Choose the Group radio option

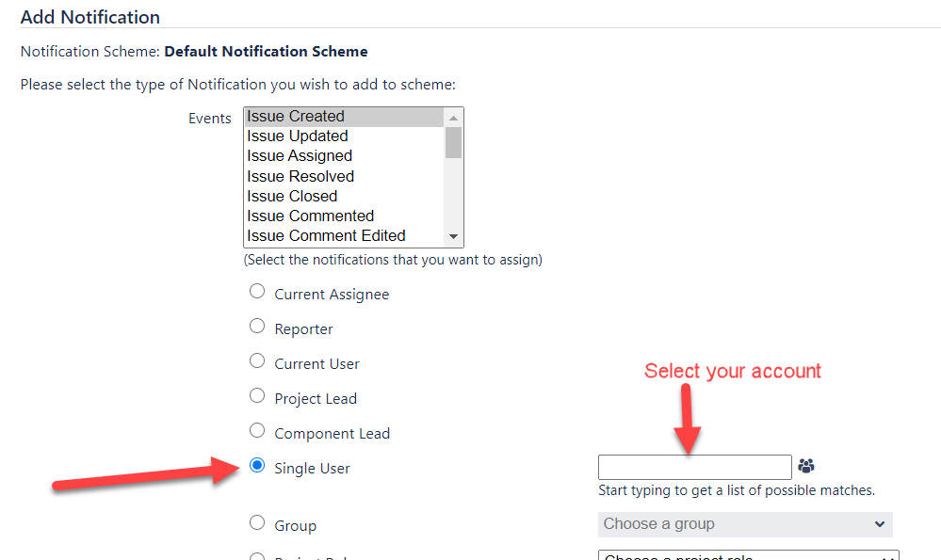[257, 522]
